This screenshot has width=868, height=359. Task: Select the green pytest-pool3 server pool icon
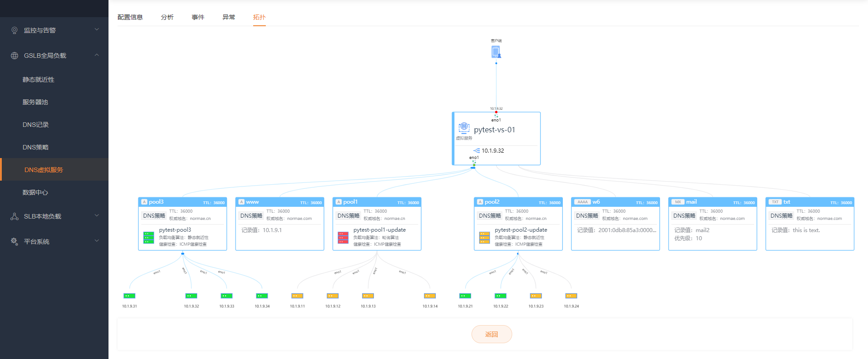(x=149, y=238)
